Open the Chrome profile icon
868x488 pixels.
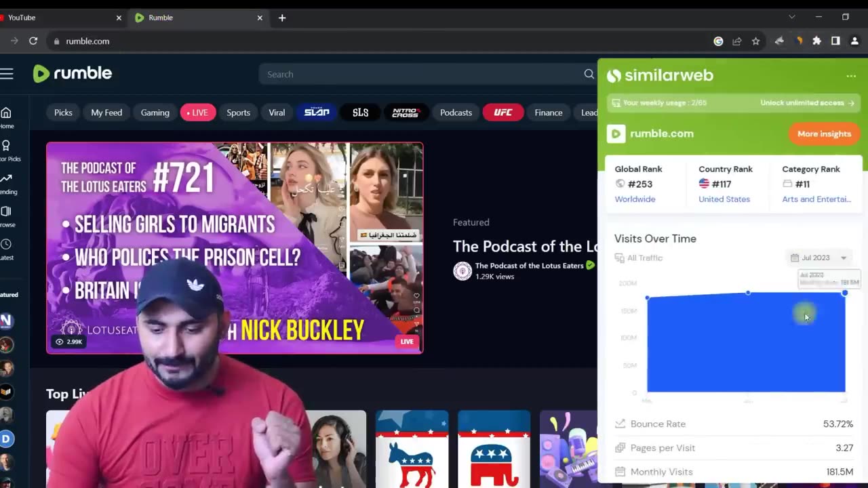854,41
